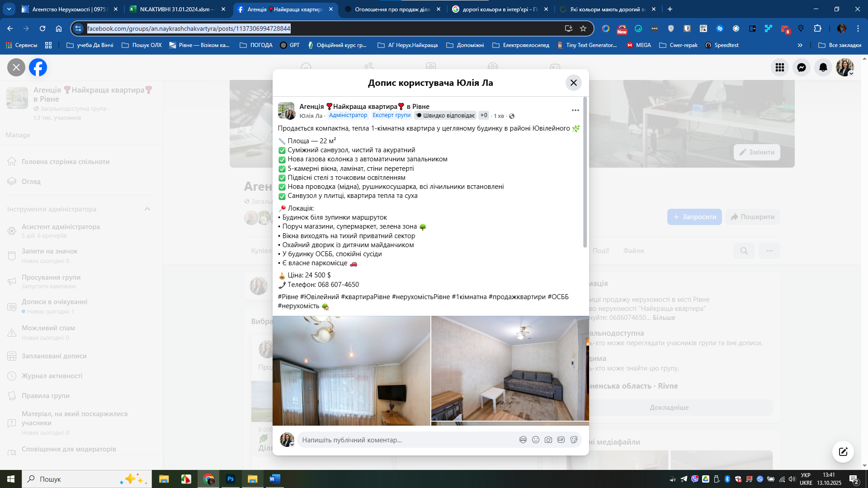Show hidden bookmarks with chevron
The height and width of the screenshot is (488, 868).
click(800, 45)
